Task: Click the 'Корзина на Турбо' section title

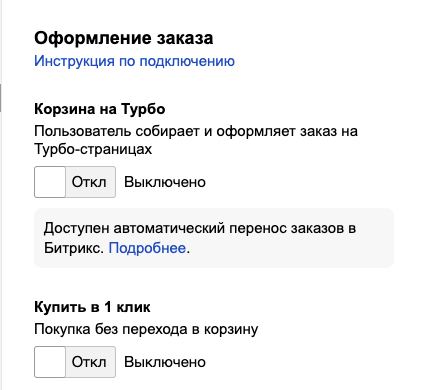Action: click(100, 109)
